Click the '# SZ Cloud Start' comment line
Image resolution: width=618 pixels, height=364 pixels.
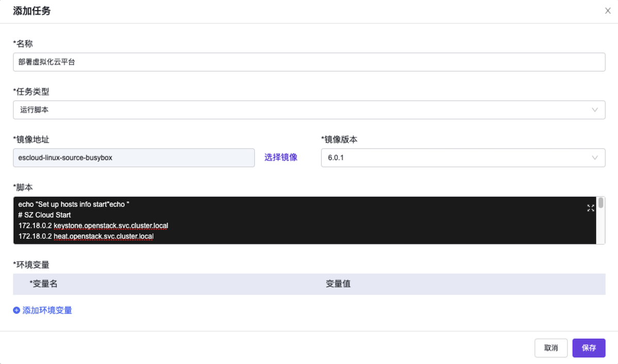pyautogui.click(x=44, y=215)
